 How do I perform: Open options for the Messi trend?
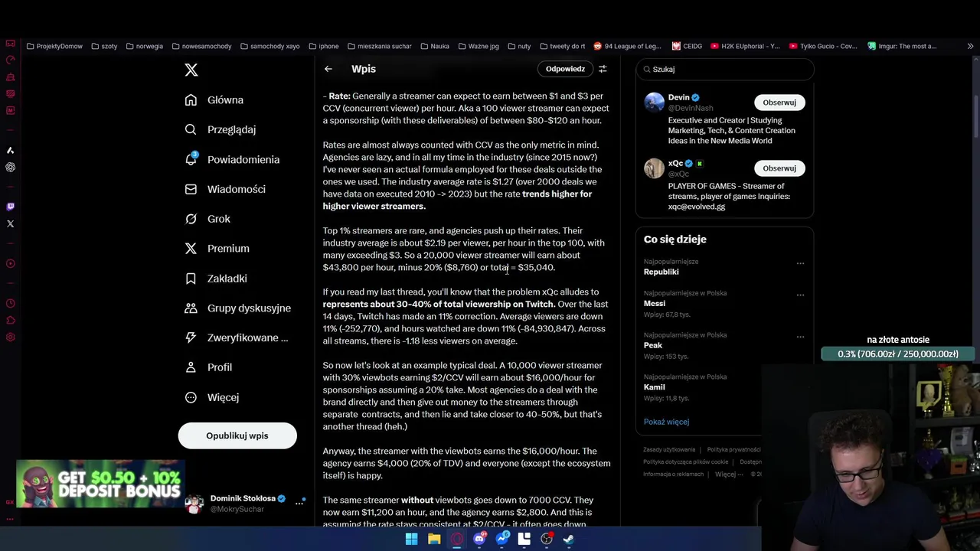[x=800, y=295]
